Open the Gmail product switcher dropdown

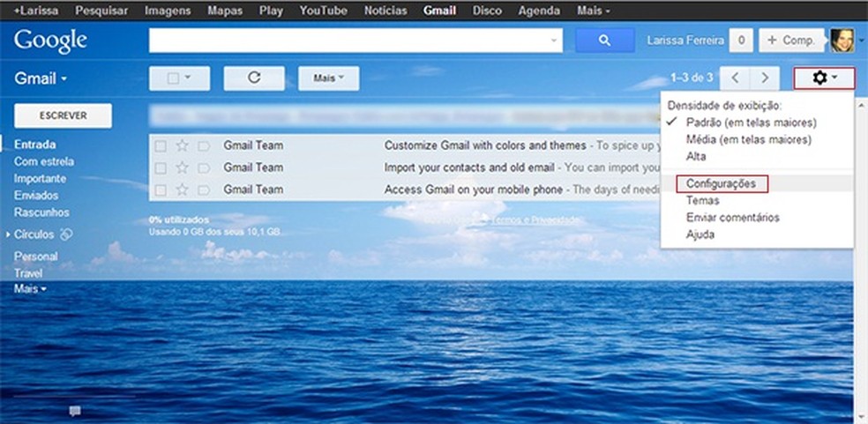click(41, 78)
